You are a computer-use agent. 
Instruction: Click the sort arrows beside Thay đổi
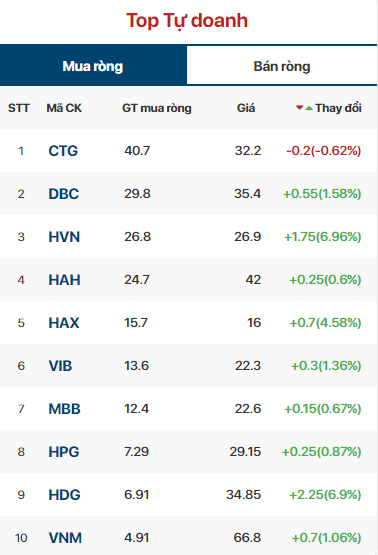[304, 108]
